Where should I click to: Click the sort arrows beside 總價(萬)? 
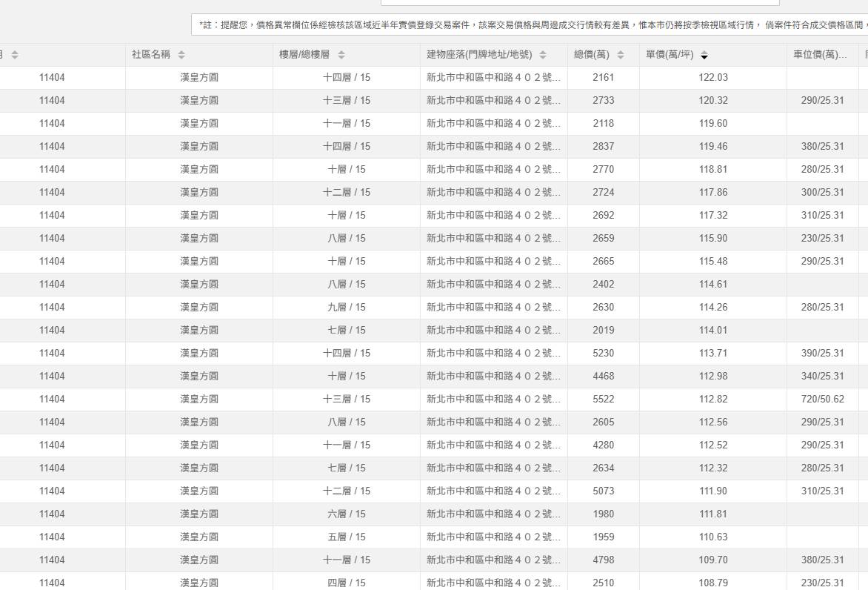(621, 55)
